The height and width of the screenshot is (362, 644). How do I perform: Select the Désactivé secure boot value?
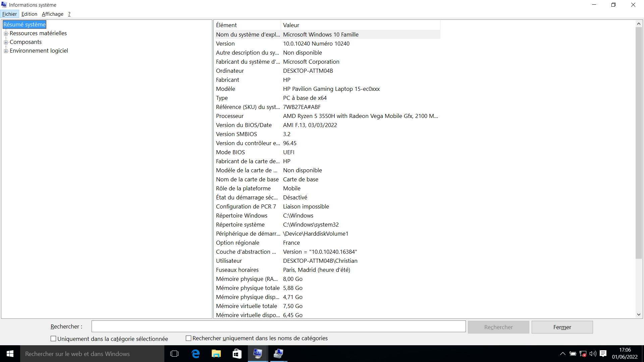point(295,197)
